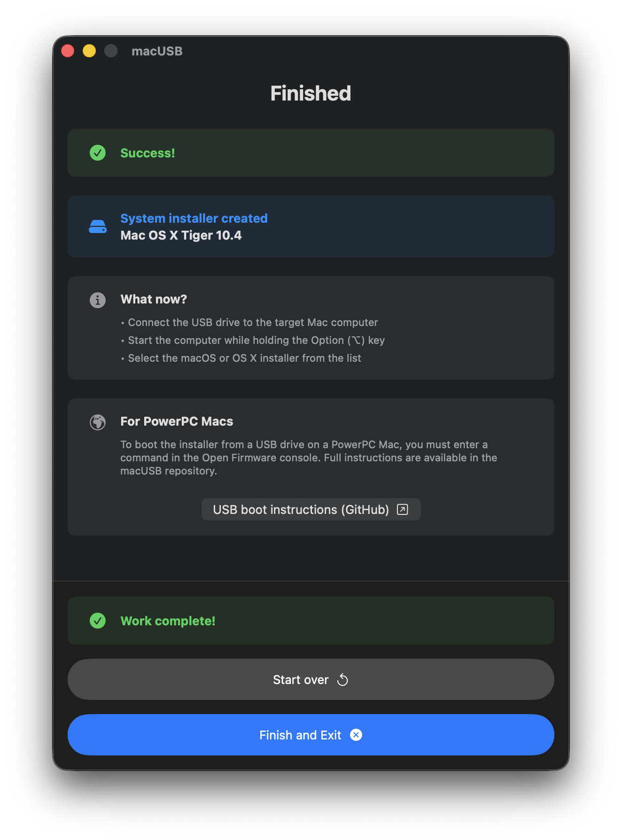Click the Finished page heading
This screenshot has height=840, width=622.
(311, 93)
